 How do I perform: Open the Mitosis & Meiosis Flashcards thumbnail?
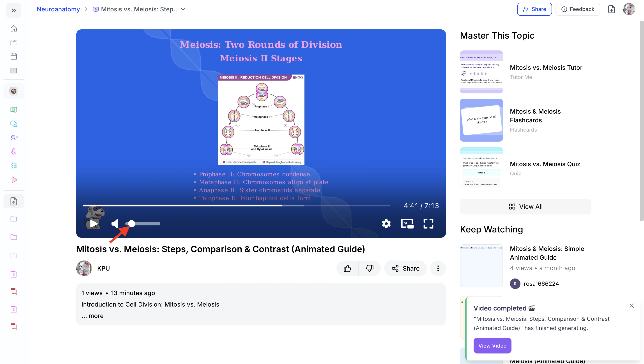pyautogui.click(x=481, y=120)
